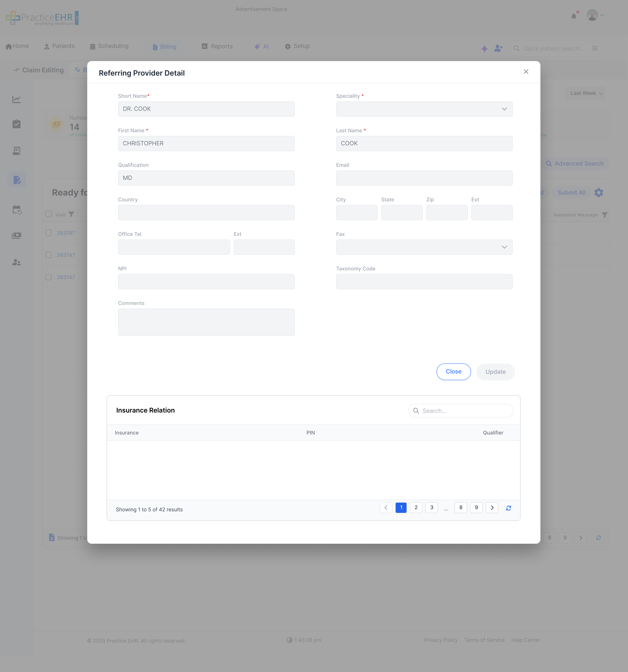Click into the NPI input field
The image size is (628, 672).
[206, 282]
